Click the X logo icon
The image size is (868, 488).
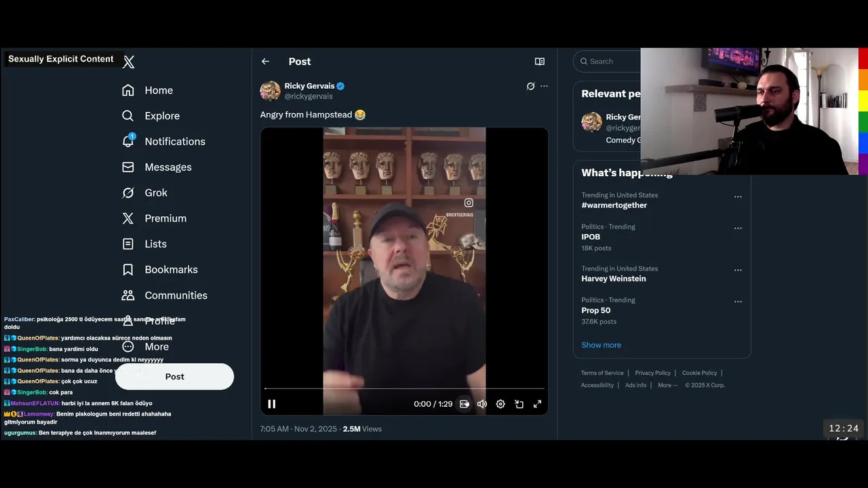tap(128, 62)
